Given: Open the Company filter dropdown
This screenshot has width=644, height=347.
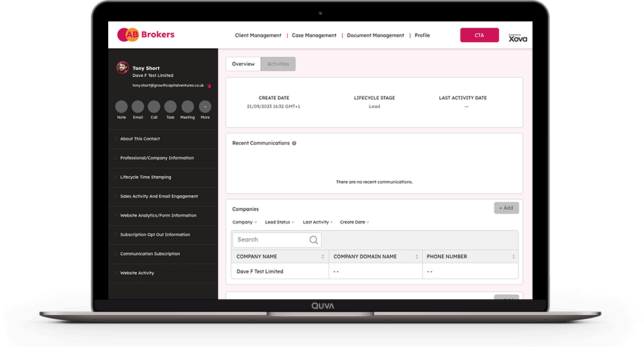Looking at the screenshot, I should [x=244, y=222].
